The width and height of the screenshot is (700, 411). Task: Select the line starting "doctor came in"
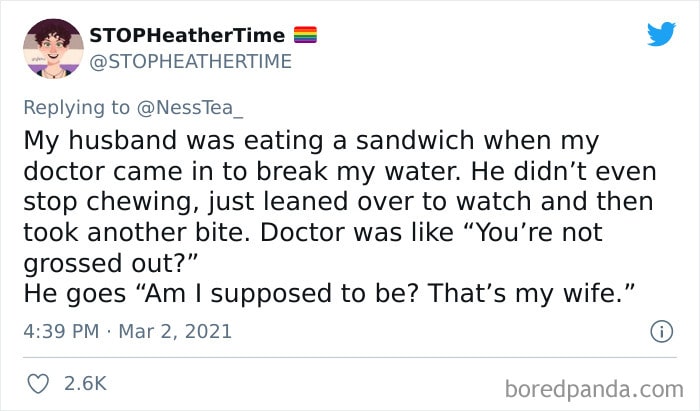point(340,171)
